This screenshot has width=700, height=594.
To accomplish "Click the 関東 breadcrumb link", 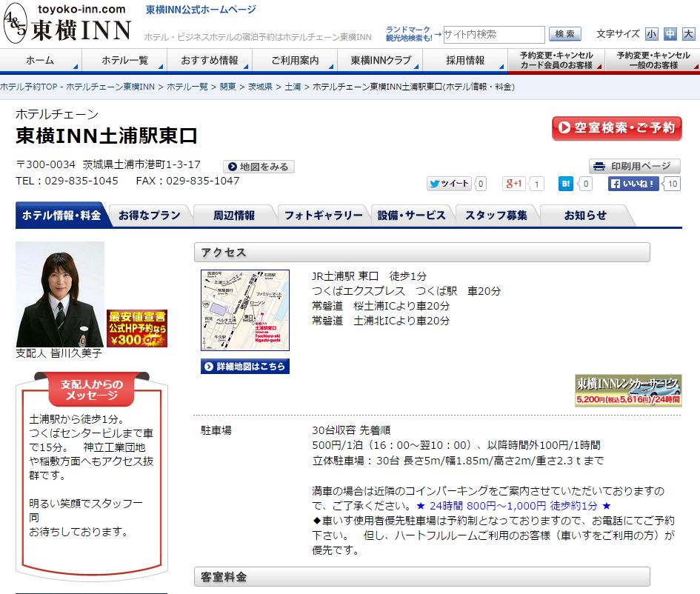I will coord(227,87).
